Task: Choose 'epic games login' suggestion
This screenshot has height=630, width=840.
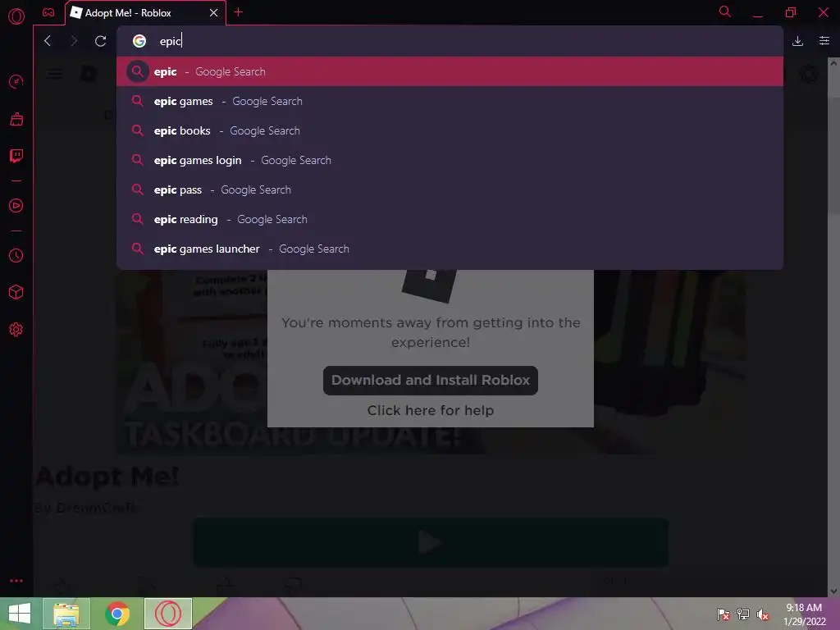Action: point(450,160)
